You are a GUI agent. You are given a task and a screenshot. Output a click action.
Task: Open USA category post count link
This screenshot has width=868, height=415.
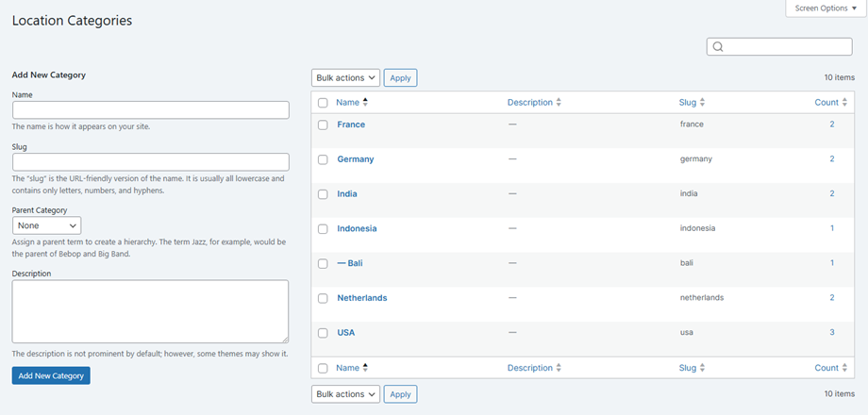pos(832,333)
